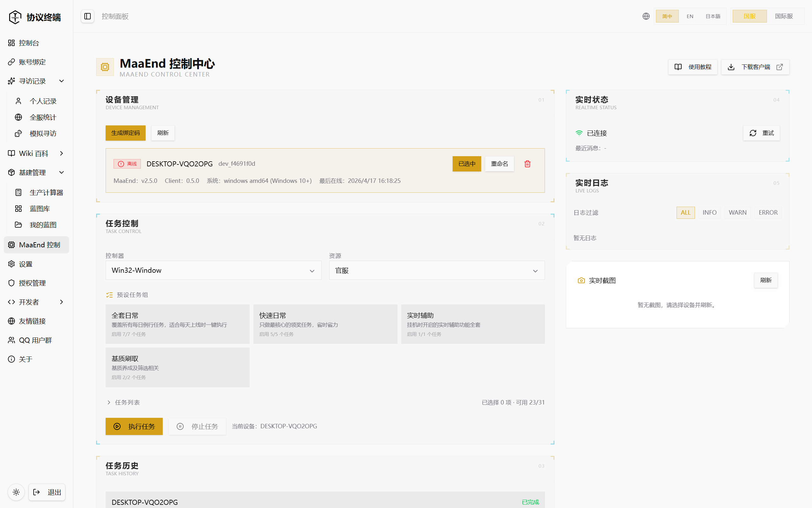The height and width of the screenshot is (508, 812).
Task: Switch language to 日本語
Action: point(713,16)
